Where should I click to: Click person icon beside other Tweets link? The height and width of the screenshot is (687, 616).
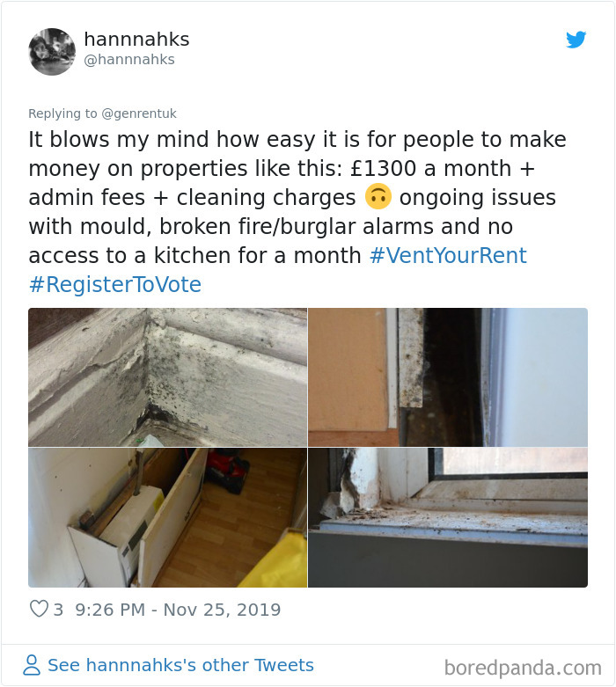(x=32, y=665)
